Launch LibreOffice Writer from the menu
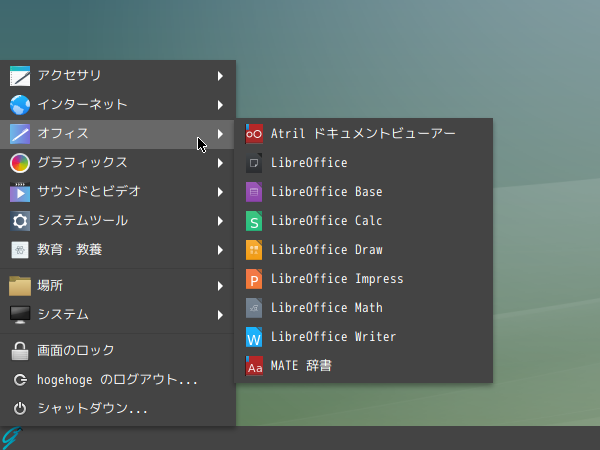This screenshot has height=450, width=600. tap(364, 337)
